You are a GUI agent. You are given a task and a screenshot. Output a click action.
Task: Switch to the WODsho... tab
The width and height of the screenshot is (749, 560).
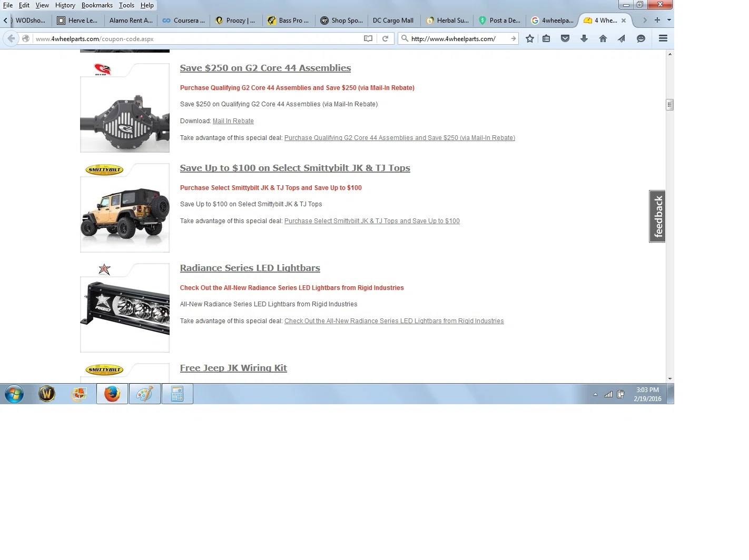(x=31, y=21)
